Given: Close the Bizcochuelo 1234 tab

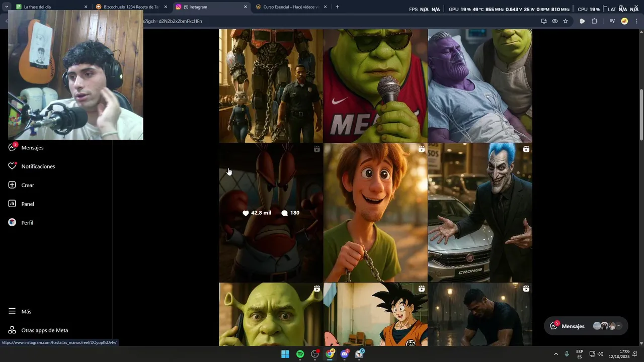Looking at the screenshot, I should 166,7.
